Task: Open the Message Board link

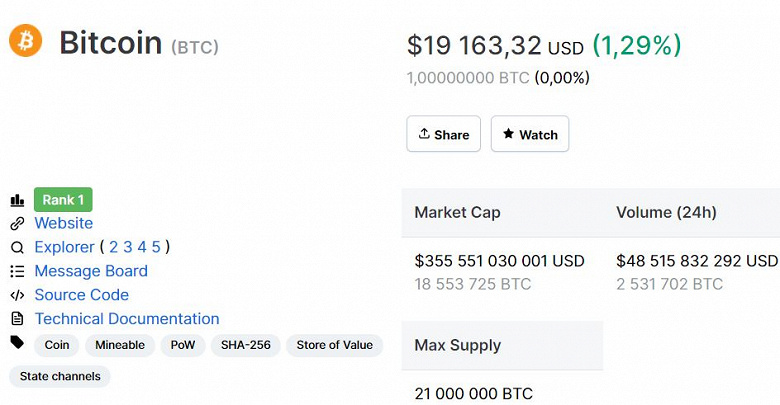Action: tap(90, 271)
